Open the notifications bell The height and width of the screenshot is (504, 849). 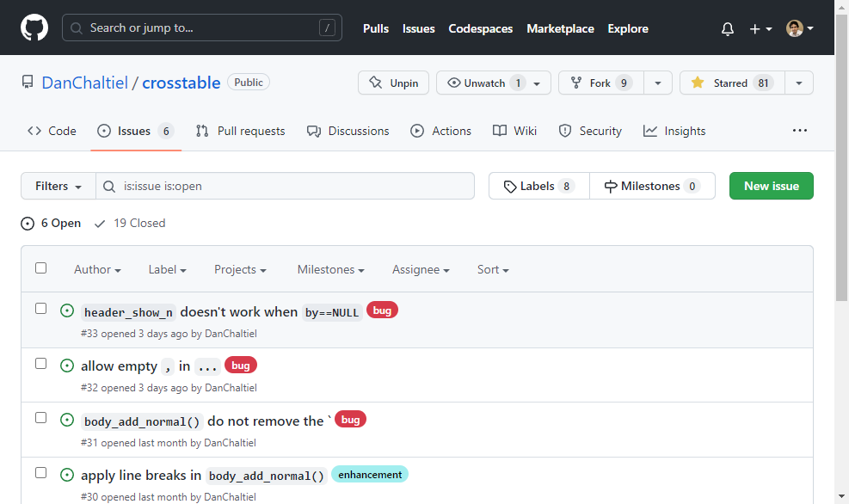click(728, 28)
